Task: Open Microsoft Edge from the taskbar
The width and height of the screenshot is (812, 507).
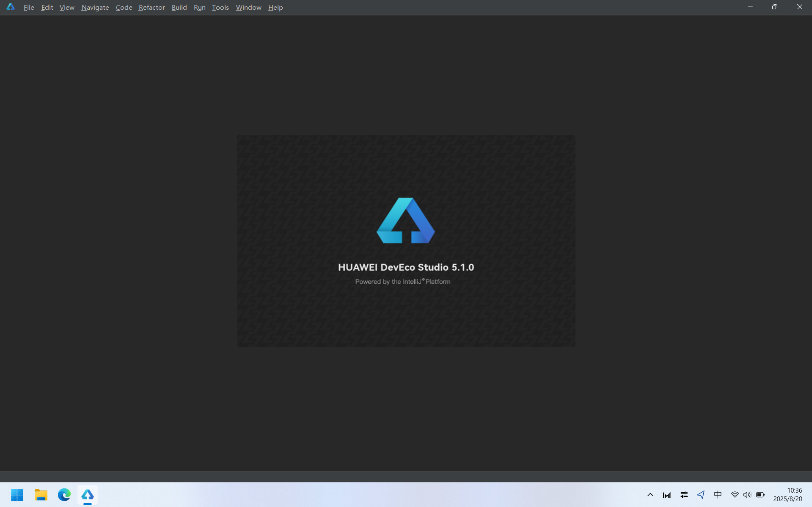Action: point(64,495)
